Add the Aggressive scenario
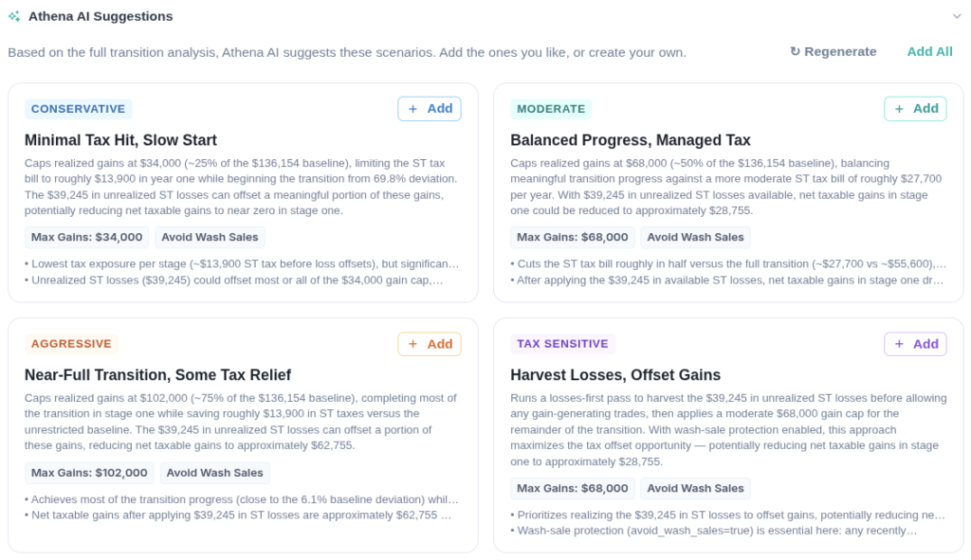 click(430, 344)
